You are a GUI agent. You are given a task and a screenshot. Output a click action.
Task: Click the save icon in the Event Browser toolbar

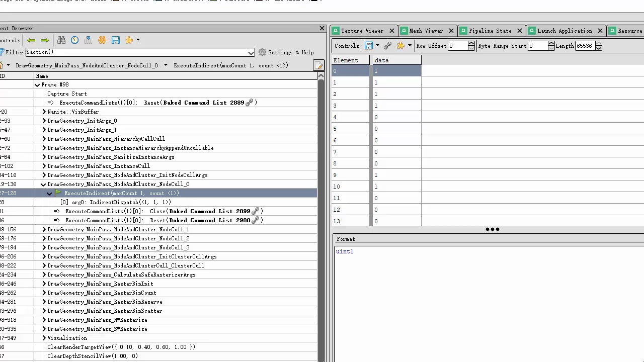click(116, 40)
